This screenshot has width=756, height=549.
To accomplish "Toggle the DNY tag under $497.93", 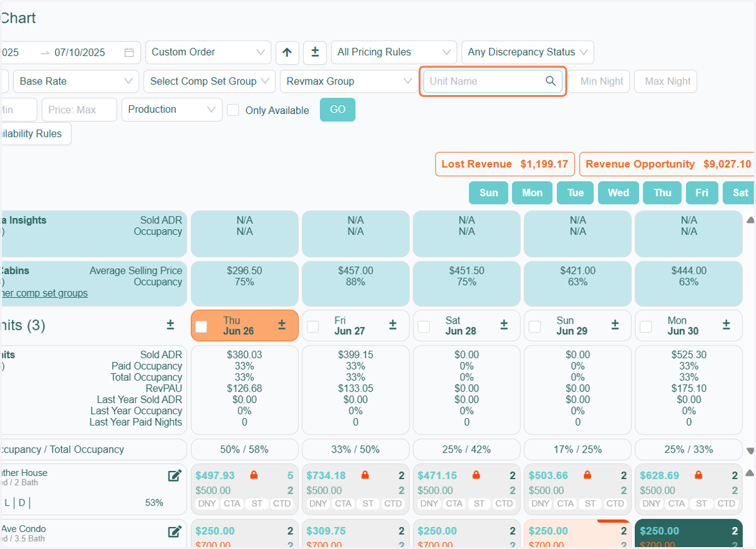I will point(207,504).
